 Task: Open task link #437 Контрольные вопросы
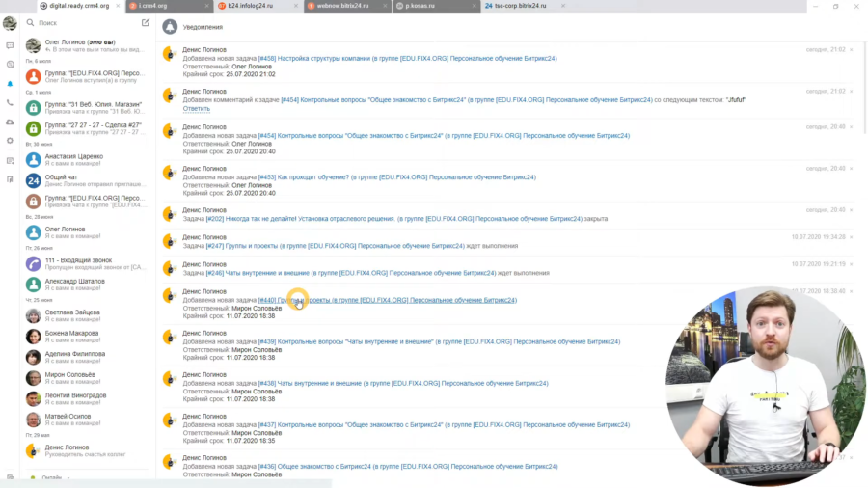[x=444, y=425]
